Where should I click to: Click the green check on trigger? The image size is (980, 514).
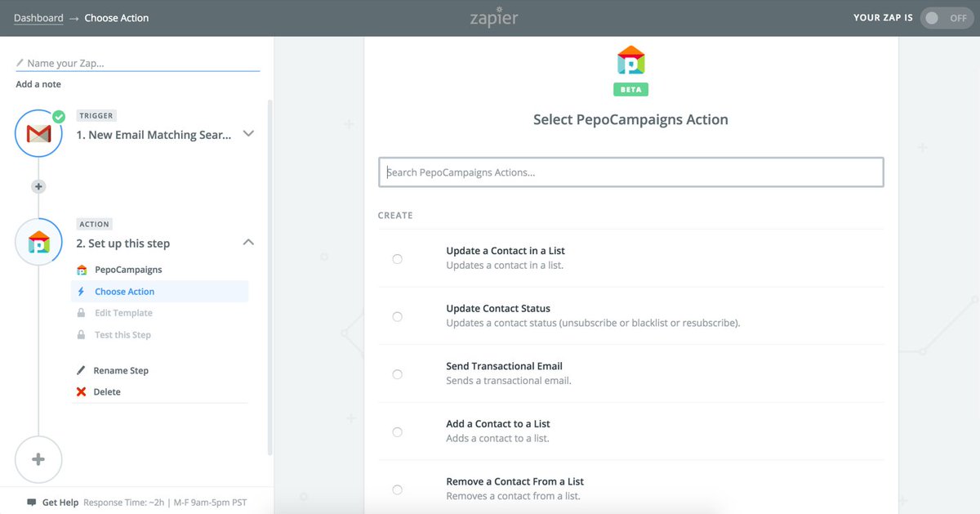[59, 116]
